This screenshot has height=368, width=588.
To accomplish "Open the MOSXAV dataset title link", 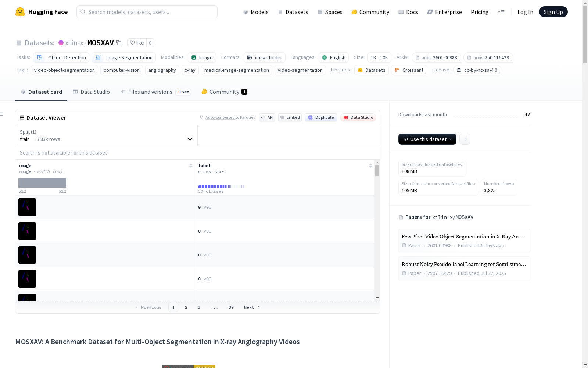I will [101, 43].
